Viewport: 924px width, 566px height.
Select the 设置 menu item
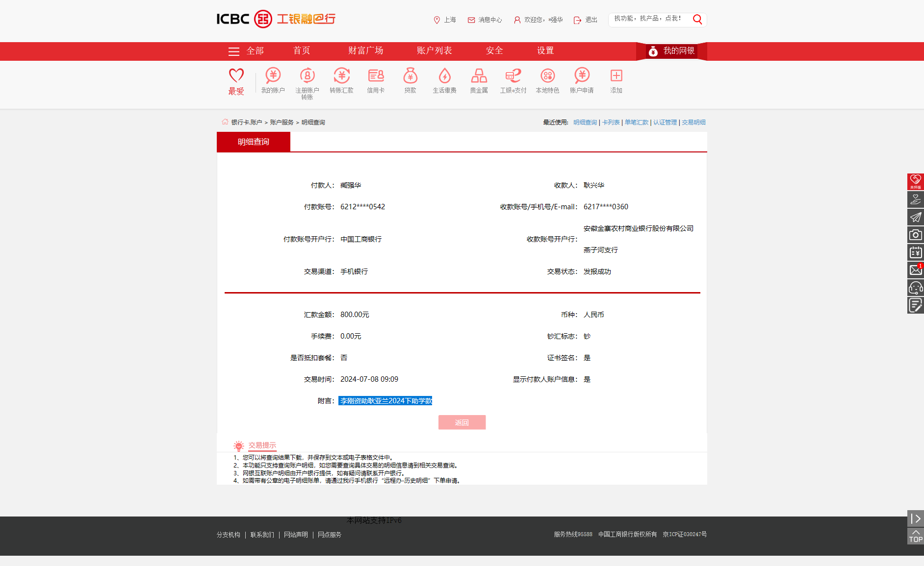coord(545,51)
